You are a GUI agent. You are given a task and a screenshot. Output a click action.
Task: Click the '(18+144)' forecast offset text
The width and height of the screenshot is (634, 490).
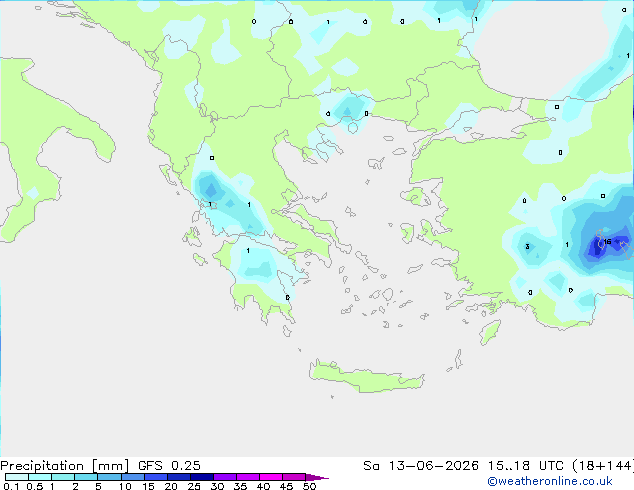(603, 466)
